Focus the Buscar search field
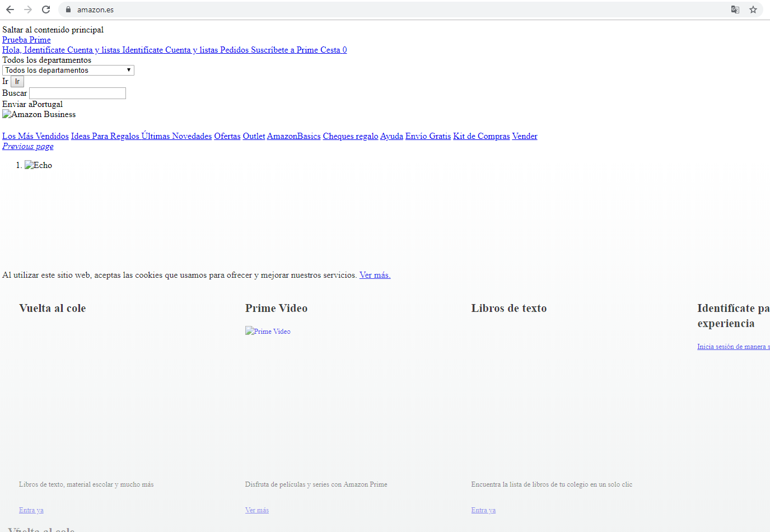The height and width of the screenshot is (532, 770). pos(77,93)
